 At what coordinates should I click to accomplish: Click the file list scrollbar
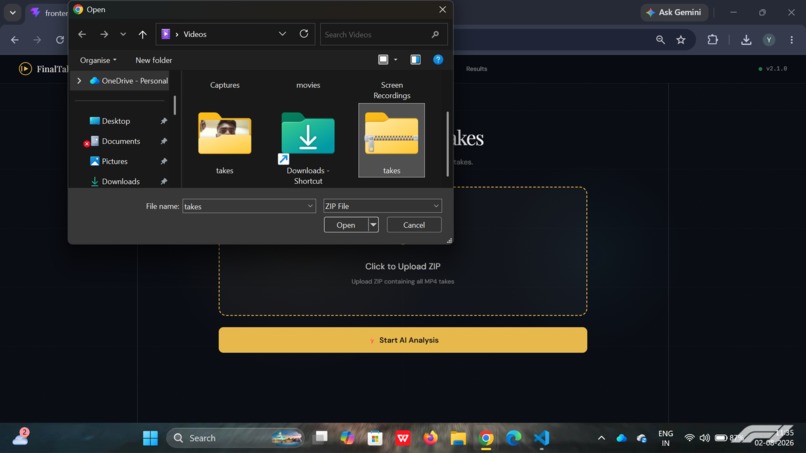point(447,143)
